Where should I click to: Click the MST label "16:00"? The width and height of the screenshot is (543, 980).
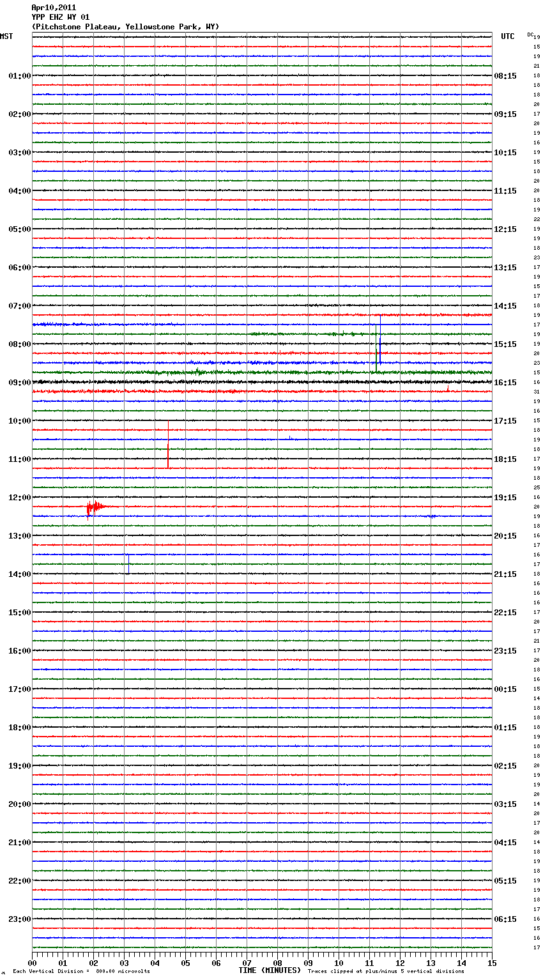20,651
